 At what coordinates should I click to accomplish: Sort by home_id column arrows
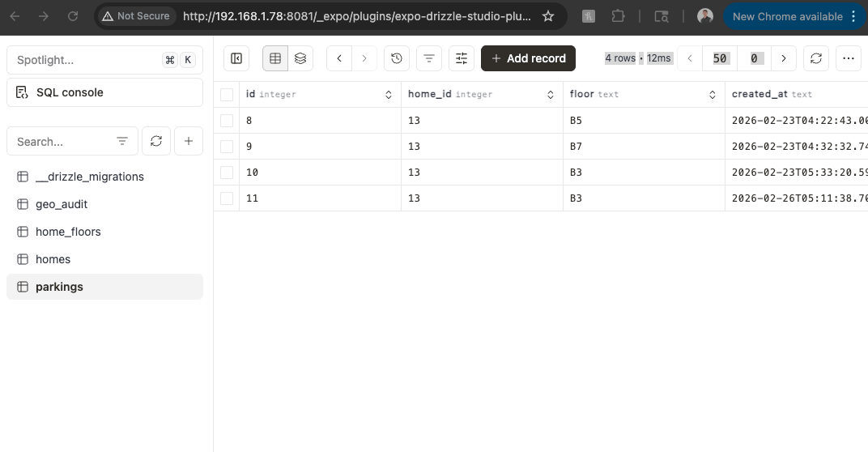coord(551,95)
